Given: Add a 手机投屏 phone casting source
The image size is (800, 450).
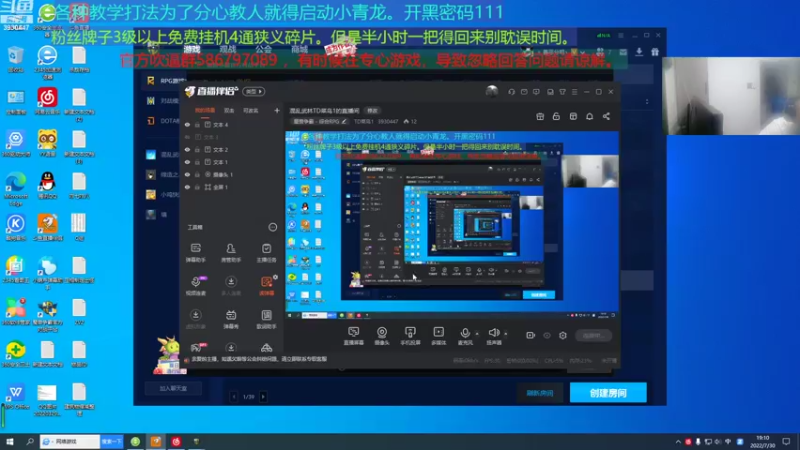Looking at the screenshot, I should [410, 336].
